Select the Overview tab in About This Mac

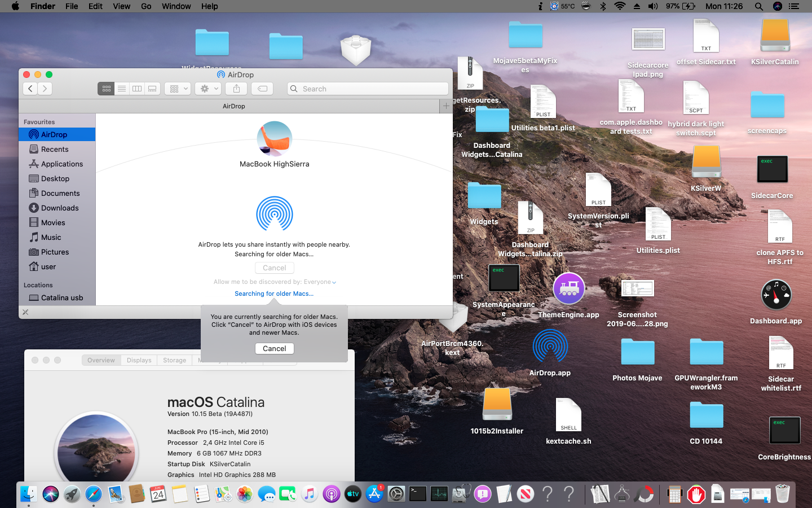point(101,360)
